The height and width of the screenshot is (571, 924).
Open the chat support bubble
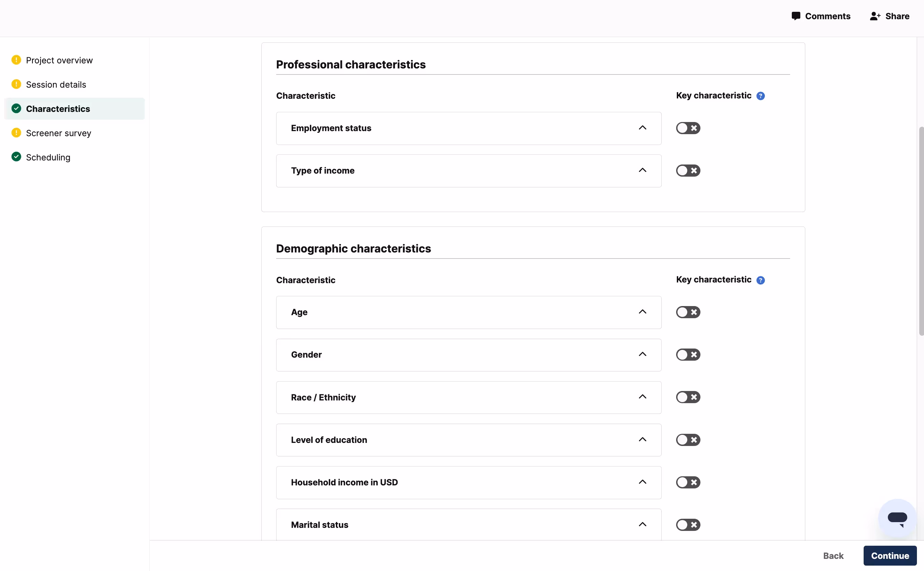[x=897, y=518]
